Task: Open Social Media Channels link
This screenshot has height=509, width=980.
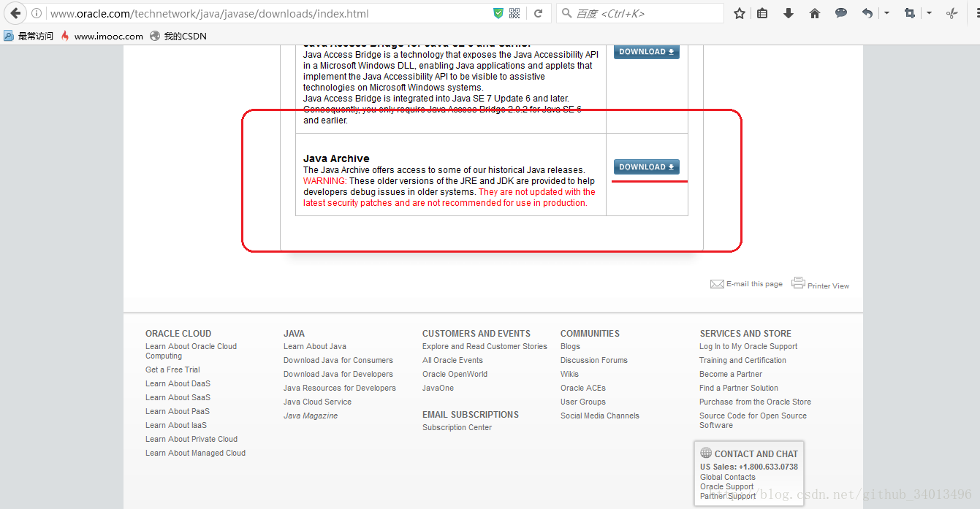Action: pyautogui.click(x=600, y=416)
